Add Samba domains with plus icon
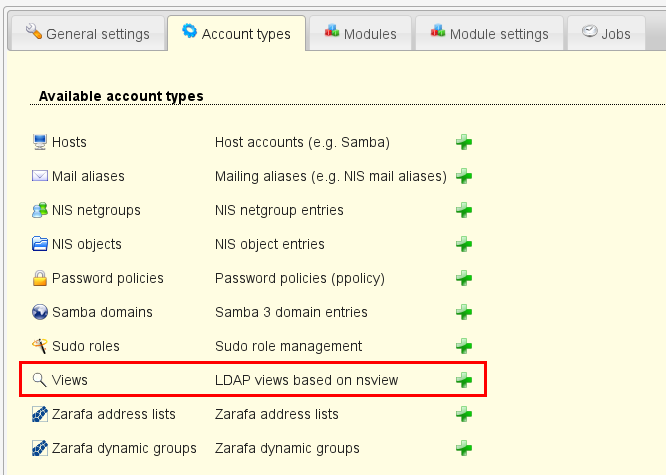This screenshot has height=475, width=666. tap(464, 312)
